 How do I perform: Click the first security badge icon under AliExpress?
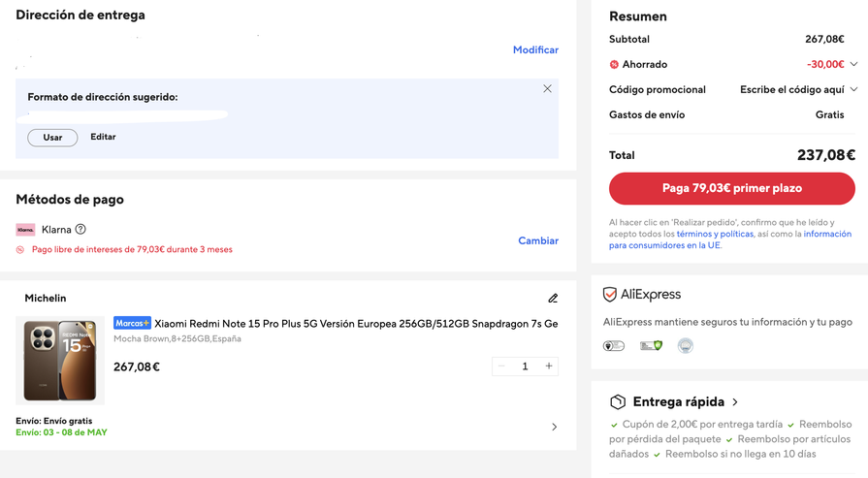coord(613,346)
